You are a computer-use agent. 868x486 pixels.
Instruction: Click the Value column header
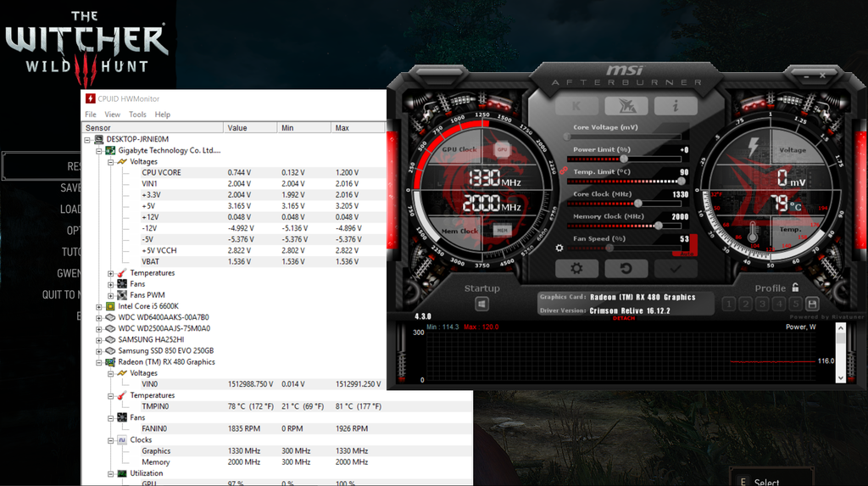coord(250,127)
